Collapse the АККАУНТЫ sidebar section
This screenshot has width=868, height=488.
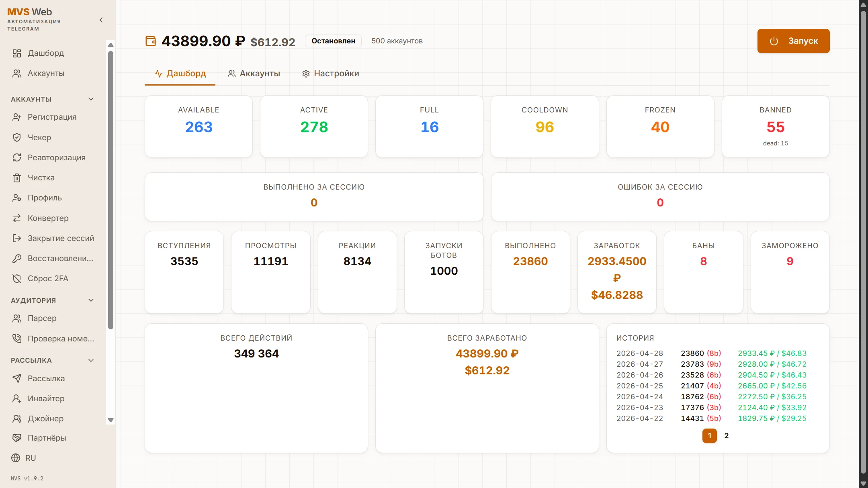tap(91, 99)
